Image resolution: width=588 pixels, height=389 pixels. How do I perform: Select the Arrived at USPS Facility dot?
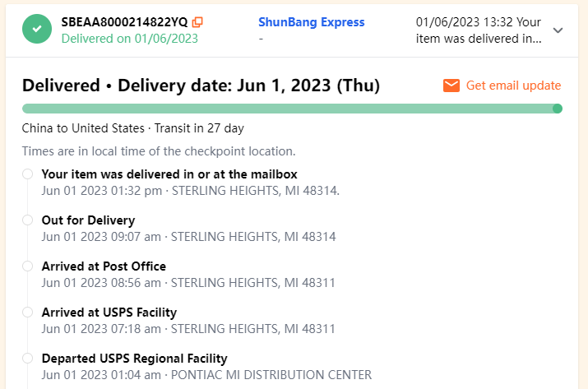click(x=28, y=313)
